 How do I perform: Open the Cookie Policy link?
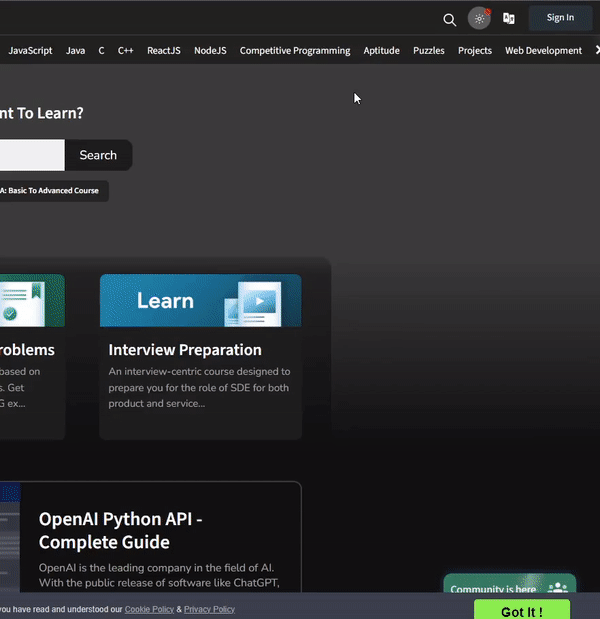[x=148, y=609]
